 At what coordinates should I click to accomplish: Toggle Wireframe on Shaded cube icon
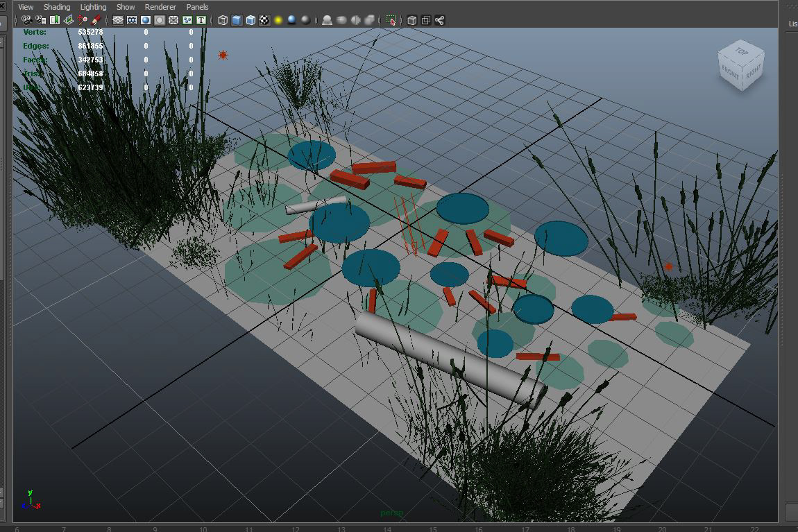point(251,20)
